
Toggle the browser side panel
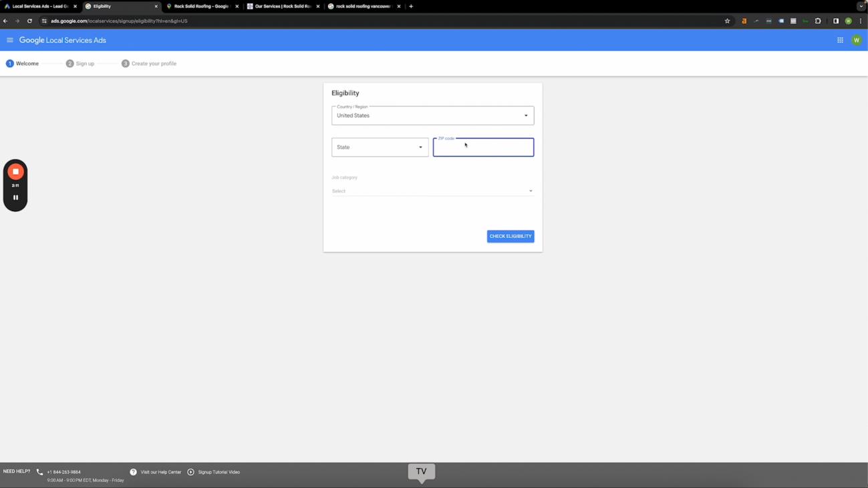coord(836,21)
